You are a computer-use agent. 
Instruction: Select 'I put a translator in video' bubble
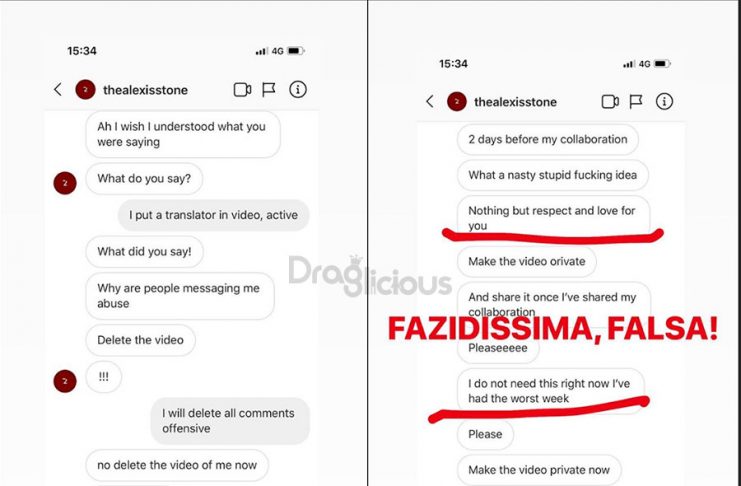tap(214, 215)
